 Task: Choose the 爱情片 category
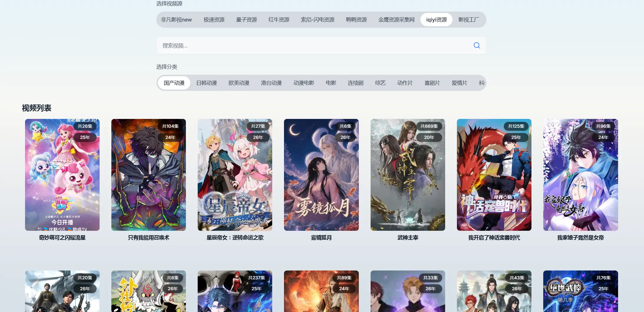[x=459, y=83]
